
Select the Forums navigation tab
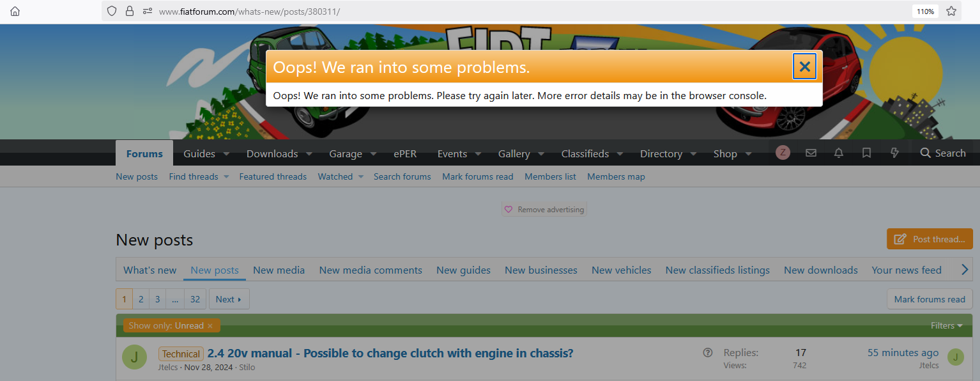144,153
